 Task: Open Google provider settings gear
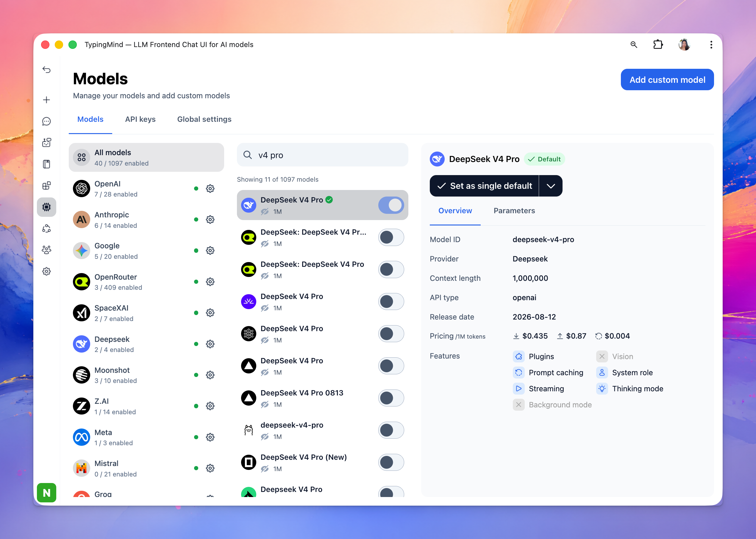coord(210,250)
